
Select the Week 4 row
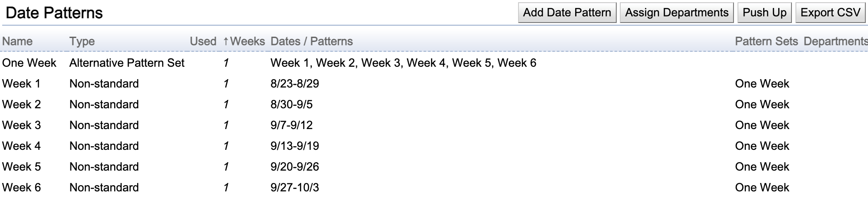(x=434, y=146)
